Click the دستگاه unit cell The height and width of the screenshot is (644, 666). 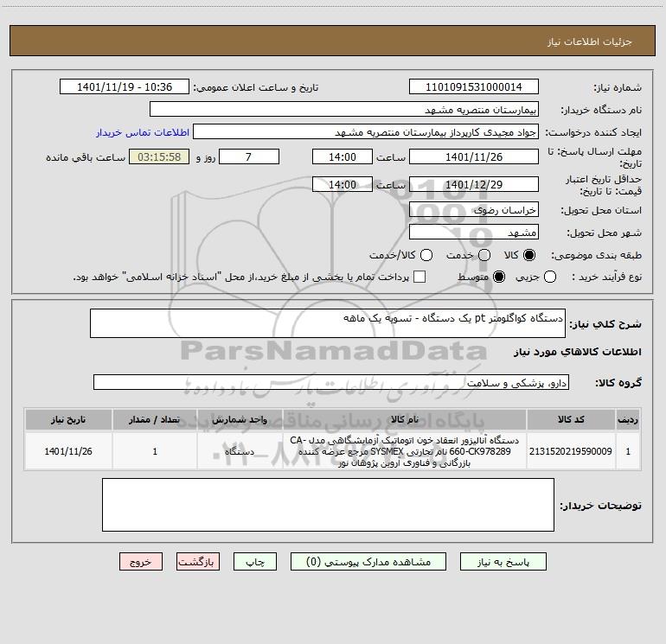pos(240,451)
